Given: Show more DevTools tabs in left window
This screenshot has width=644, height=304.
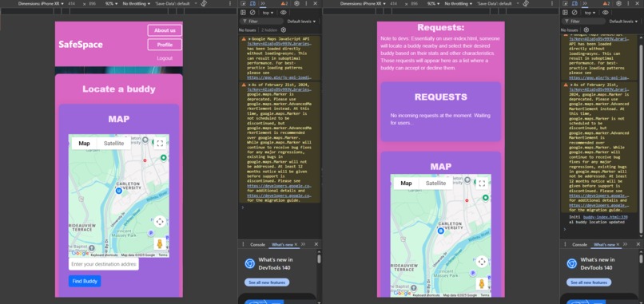Looking at the screenshot, I should 263,3.
